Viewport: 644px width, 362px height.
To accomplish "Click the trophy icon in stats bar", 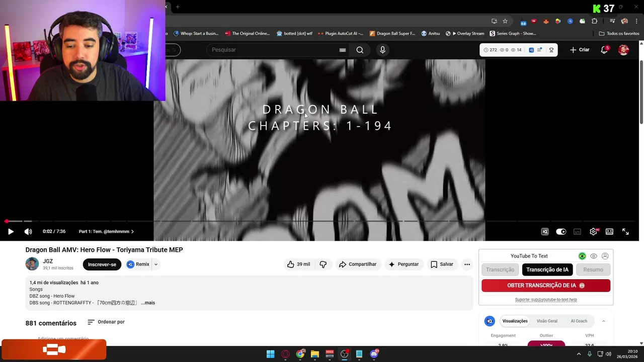I will (551, 50).
